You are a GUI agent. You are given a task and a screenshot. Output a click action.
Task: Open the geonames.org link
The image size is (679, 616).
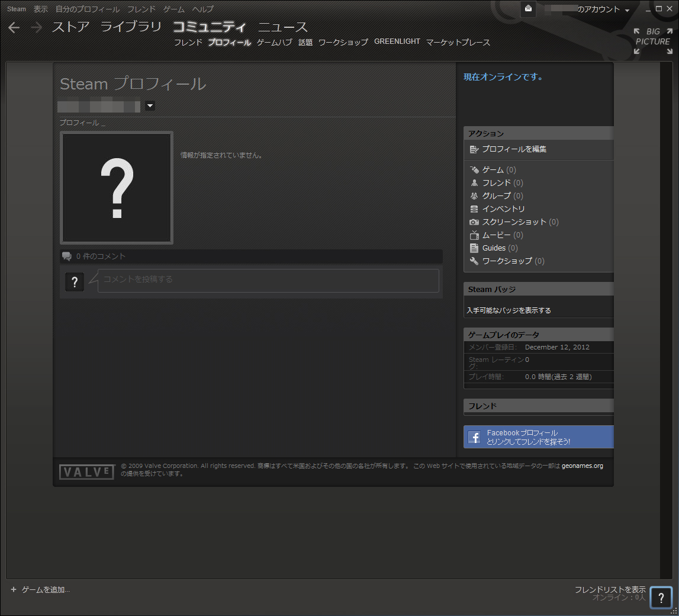coord(582,466)
